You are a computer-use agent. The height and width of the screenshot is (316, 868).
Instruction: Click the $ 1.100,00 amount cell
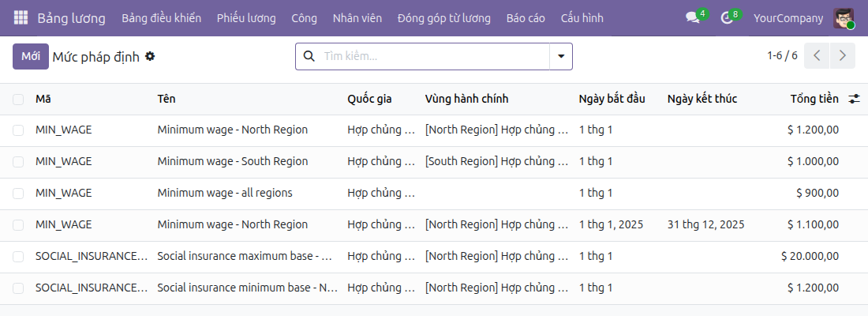tap(814, 224)
